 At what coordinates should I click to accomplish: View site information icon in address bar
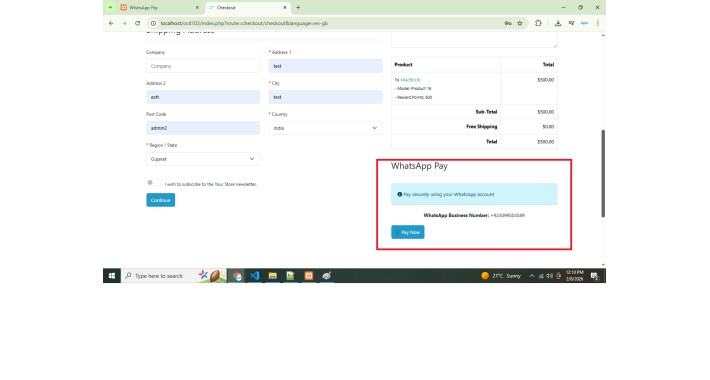[154, 23]
